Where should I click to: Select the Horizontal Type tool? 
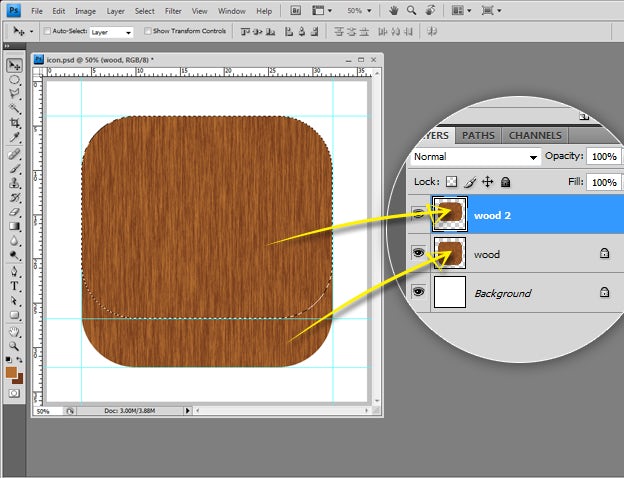tap(15, 285)
